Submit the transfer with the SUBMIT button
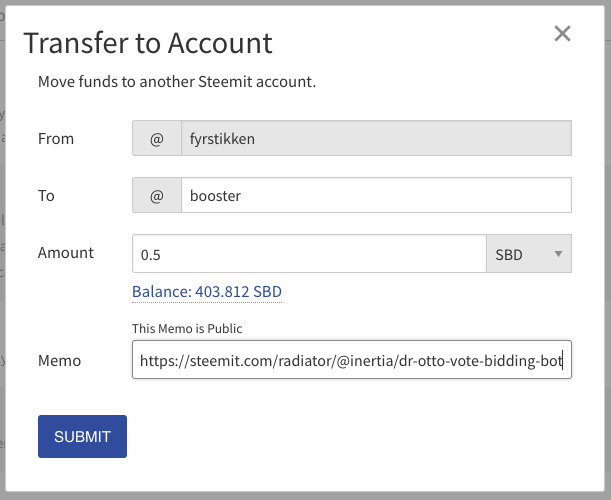The height and width of the screenshot is (500, 611). (82, 436)
